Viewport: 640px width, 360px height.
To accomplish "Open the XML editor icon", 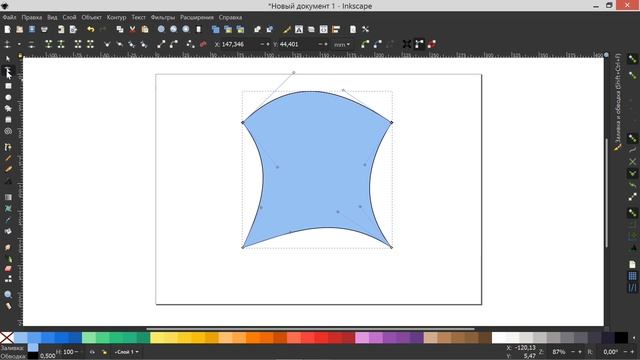I will pyautogui.click(x=324, y=29).
